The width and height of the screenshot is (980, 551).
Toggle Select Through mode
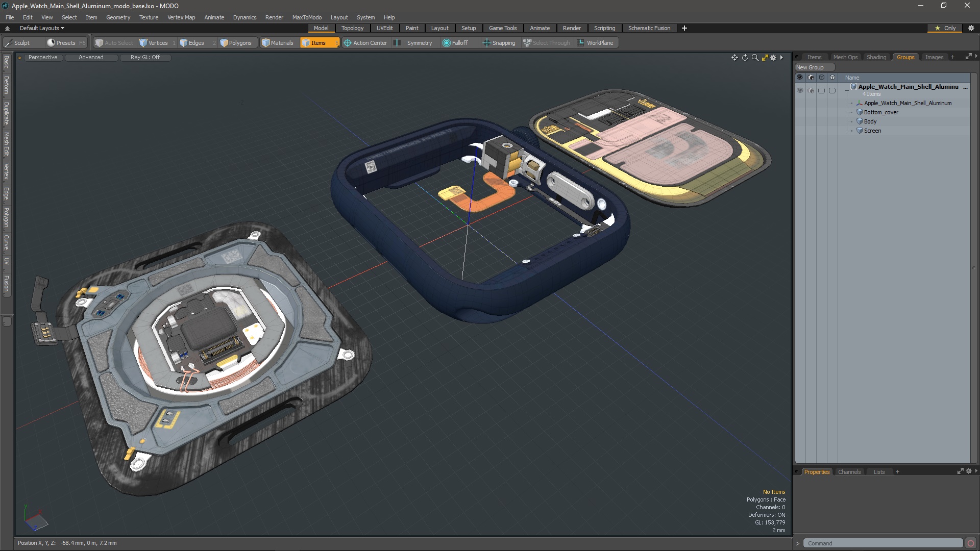[x=546, y=43]
